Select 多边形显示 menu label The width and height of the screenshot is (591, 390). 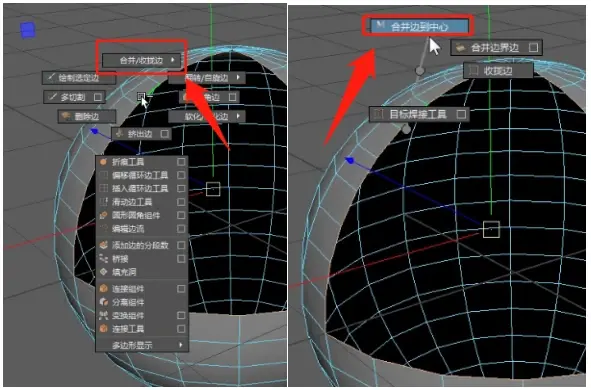coord(132,345)
